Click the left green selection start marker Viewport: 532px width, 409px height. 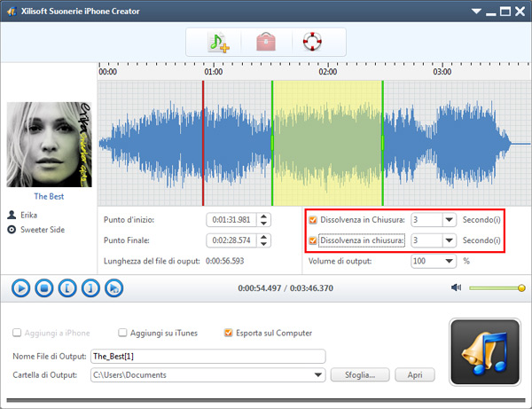[x=272, y=143]
